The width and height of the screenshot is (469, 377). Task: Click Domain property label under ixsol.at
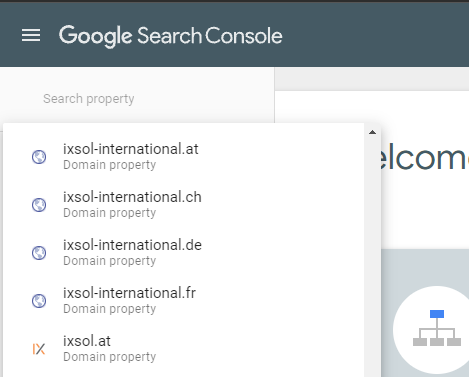[x=109, y=357]
